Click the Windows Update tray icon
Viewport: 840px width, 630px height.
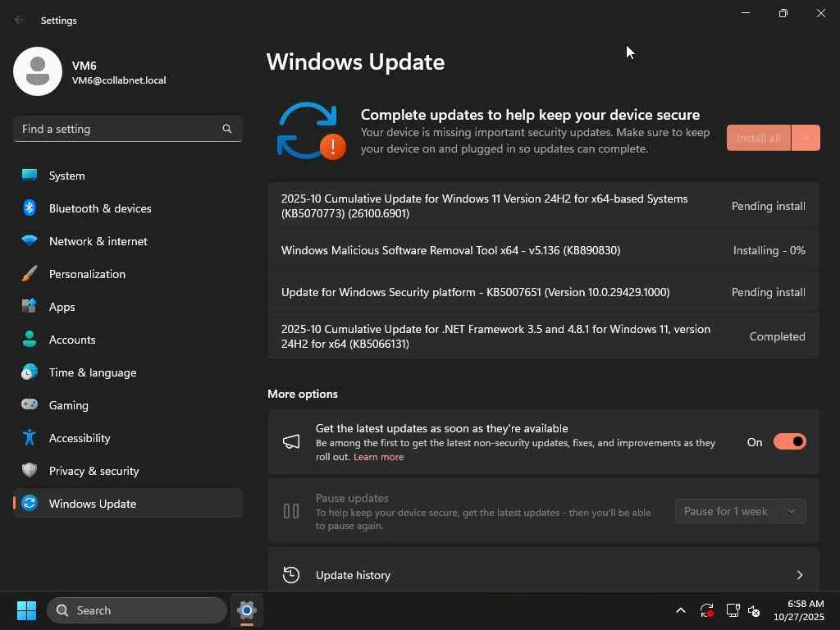coord(706,610)
